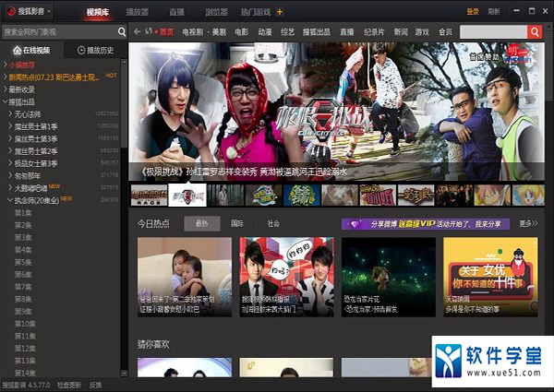Screen dimensions: 554x392
Task: Expand 屌丝男士第3季 entry
Action: [10, 138]
